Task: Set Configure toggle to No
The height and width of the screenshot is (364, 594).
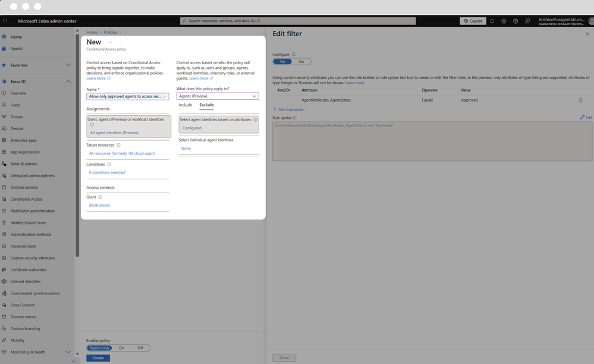Action: (x=301, y=62)
